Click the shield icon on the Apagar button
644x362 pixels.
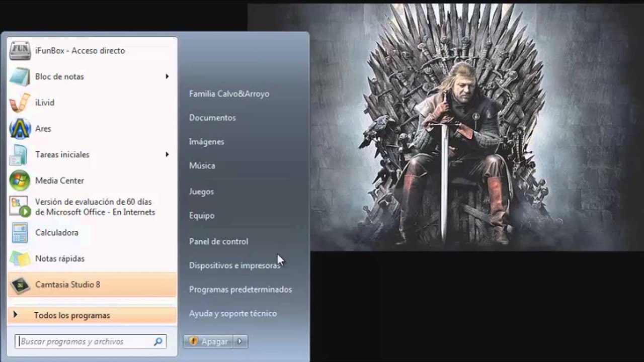[194, 341]
